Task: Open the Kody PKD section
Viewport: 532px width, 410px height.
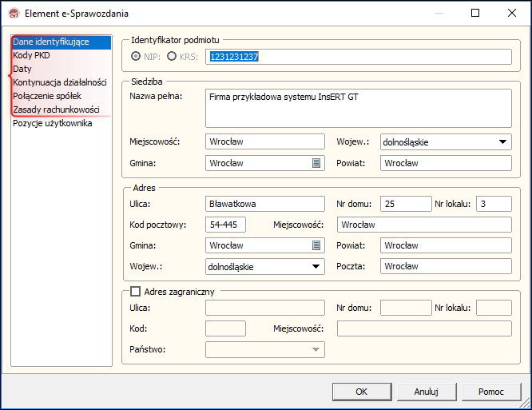Action: pyautogui.click(x=62, y=55)
